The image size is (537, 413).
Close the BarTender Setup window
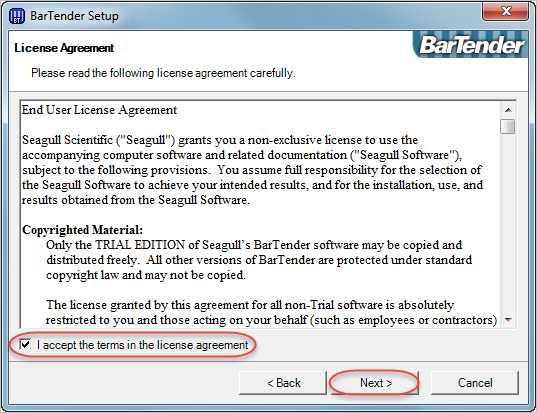505,11
